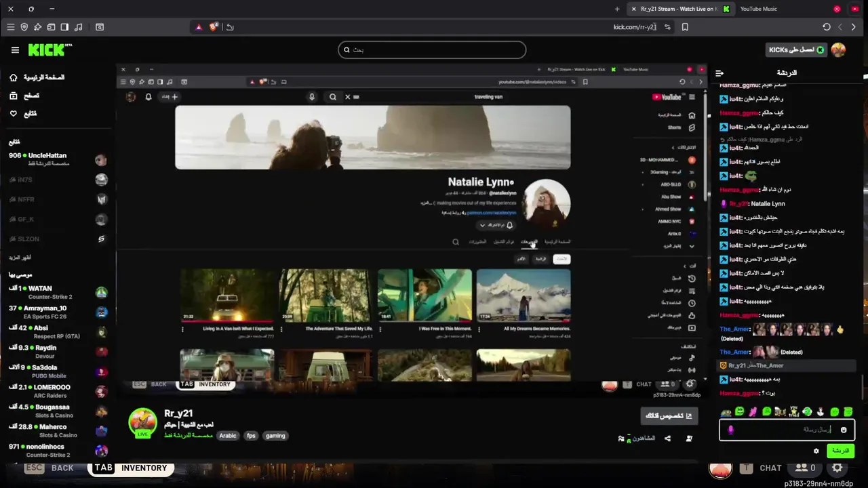The image size is (868, 488).
Task: Select the gaming stream tag
Action: pos(275,436)
